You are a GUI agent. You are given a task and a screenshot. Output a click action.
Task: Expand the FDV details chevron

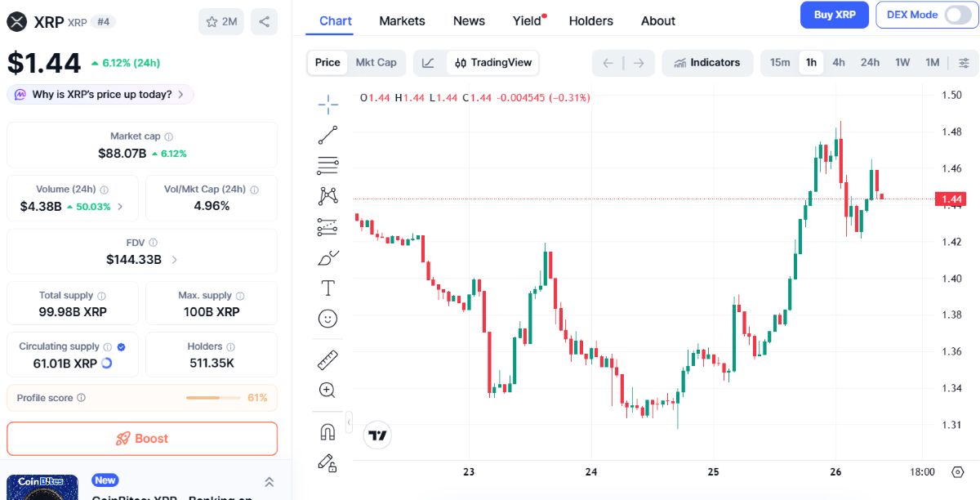(174, 260)
